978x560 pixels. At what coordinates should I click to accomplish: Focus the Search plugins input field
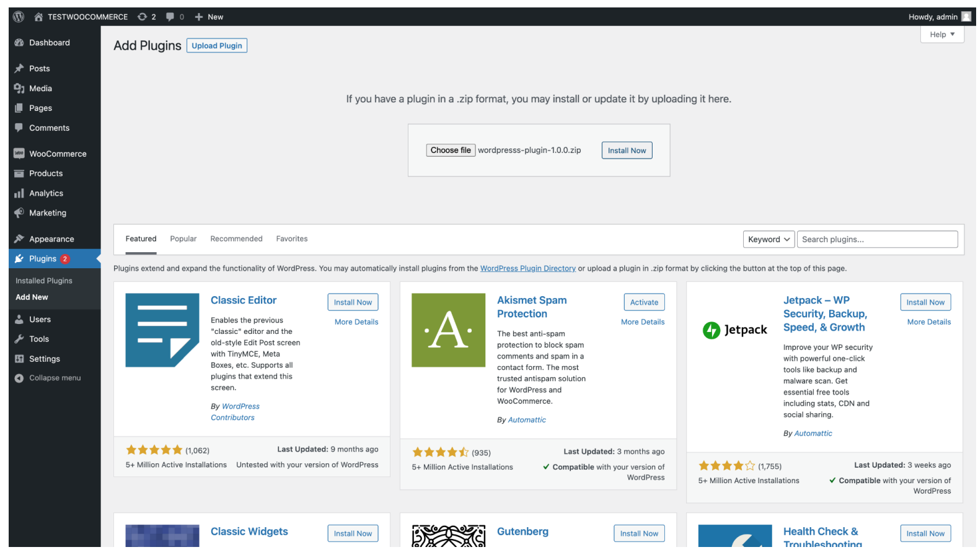tap(877, 240)
